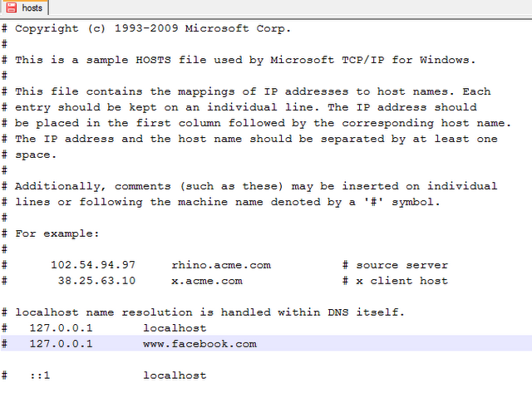Click the 38.25.63.10 example IP address
Viewport: 532px width, 418px height.
[96, 281]
